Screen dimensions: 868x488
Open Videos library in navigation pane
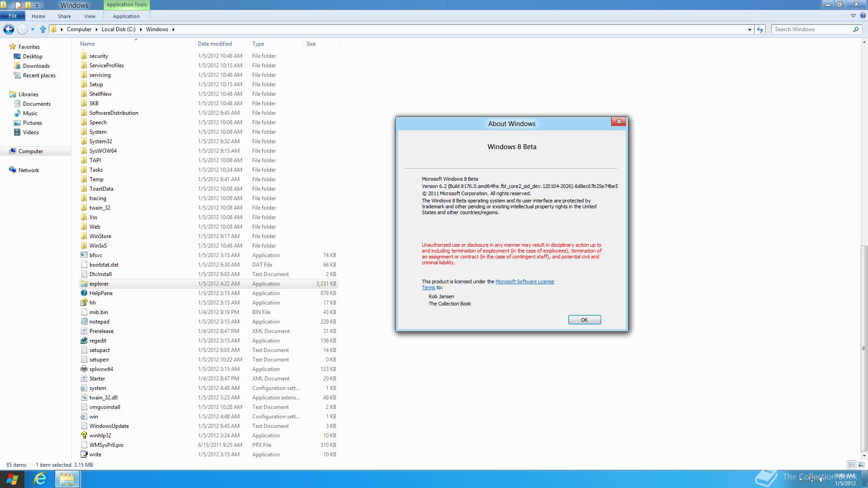pyautogui.click(x=31, y=132)
